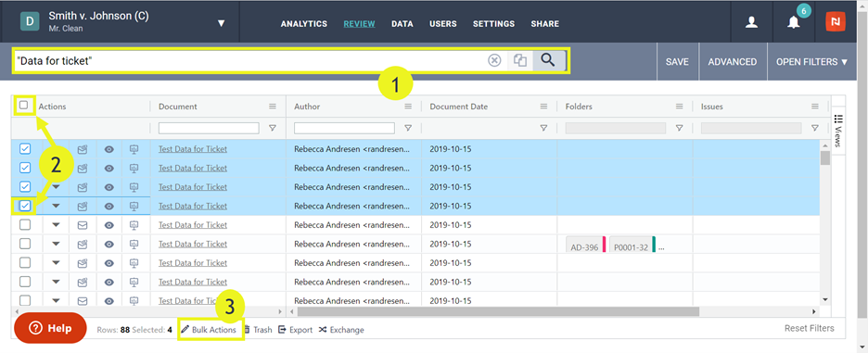
Task: Focus the Document column filter input
Action: pyautogui.click(x=209, y=128)
